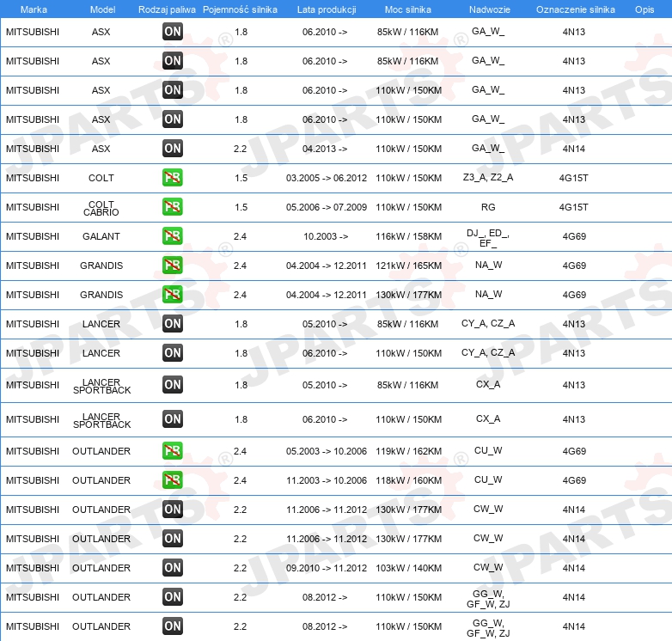
Task: Click the Rodzaj paliwa column header
Action: click(167, 9)
